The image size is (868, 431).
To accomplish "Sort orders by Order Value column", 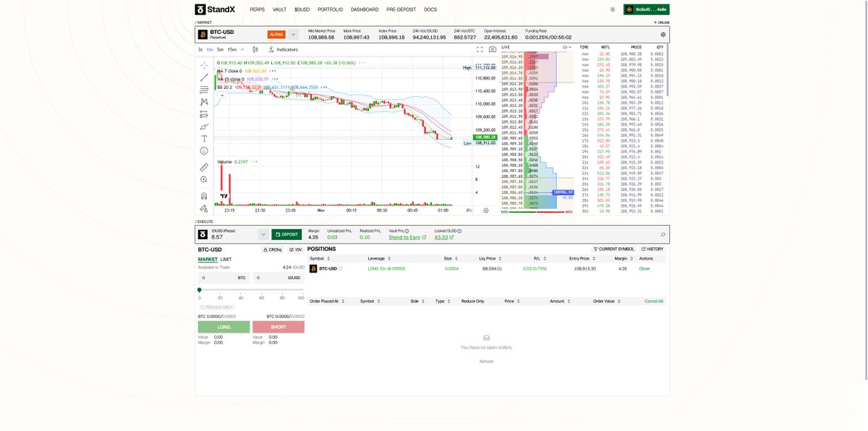I will [605, 301].
